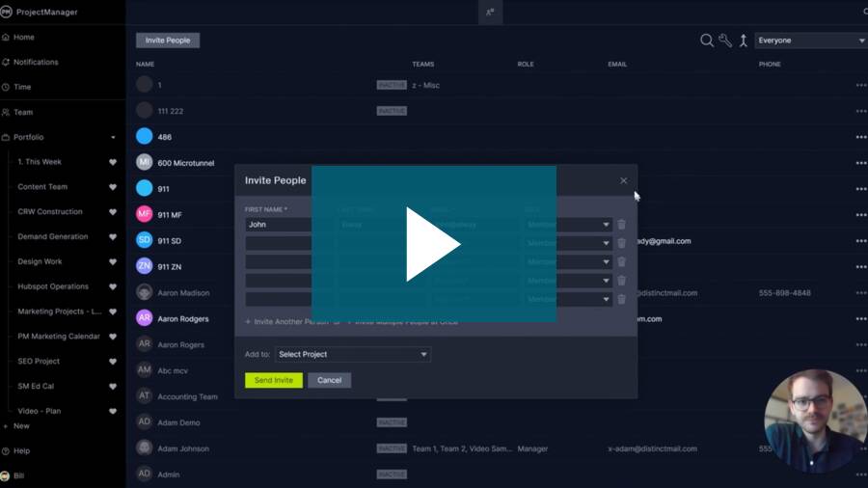Open the CRW Construction project
This screenshot has width=868, height=488.
point(50,212)
